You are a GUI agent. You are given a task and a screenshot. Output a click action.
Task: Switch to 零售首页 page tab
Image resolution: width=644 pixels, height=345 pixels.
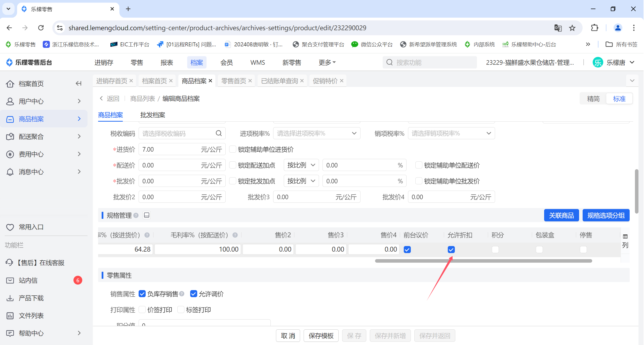click(233, 81)
